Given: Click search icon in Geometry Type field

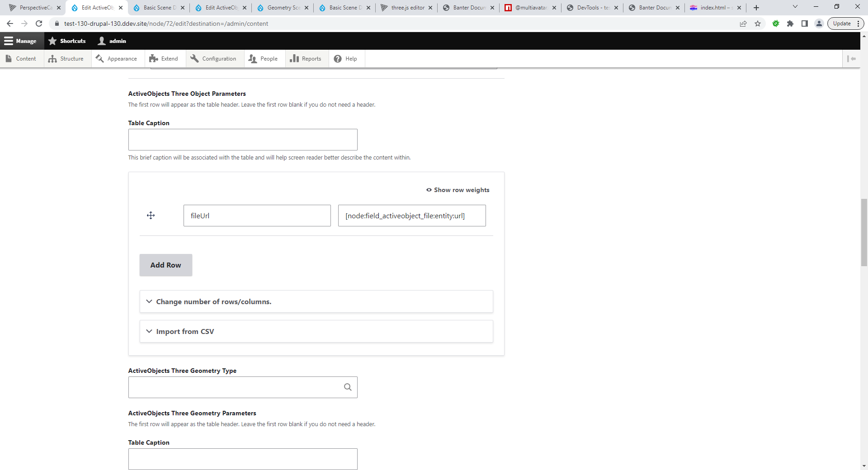Looking at the screenshot, I should click(x=347, y=387).
